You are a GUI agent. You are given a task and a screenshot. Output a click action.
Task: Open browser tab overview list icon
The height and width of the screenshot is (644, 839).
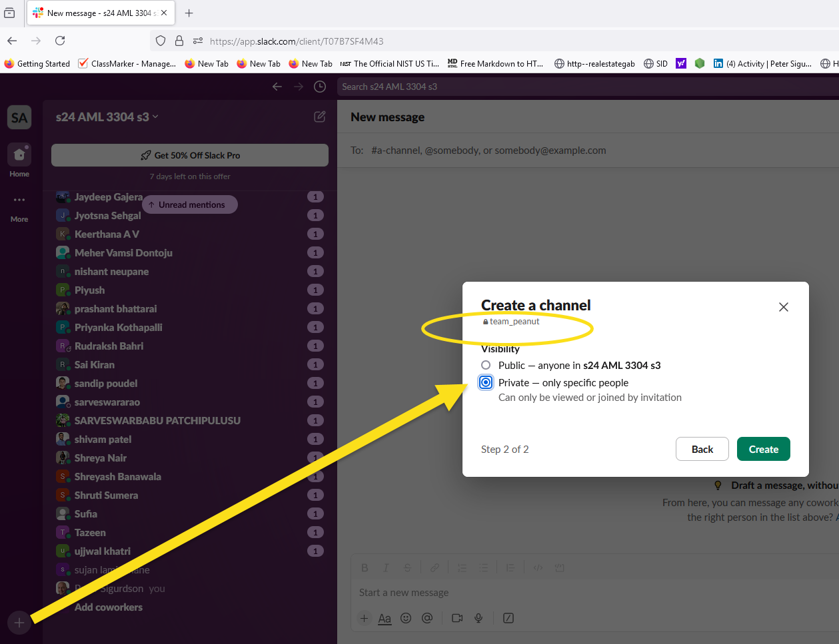click(x=9, y=13)
